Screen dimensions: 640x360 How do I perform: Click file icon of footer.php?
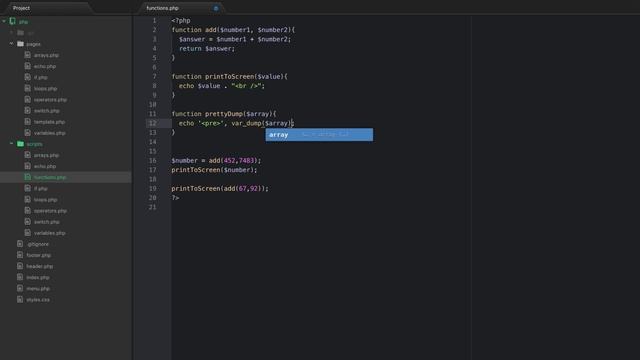(x=20, y=255)
